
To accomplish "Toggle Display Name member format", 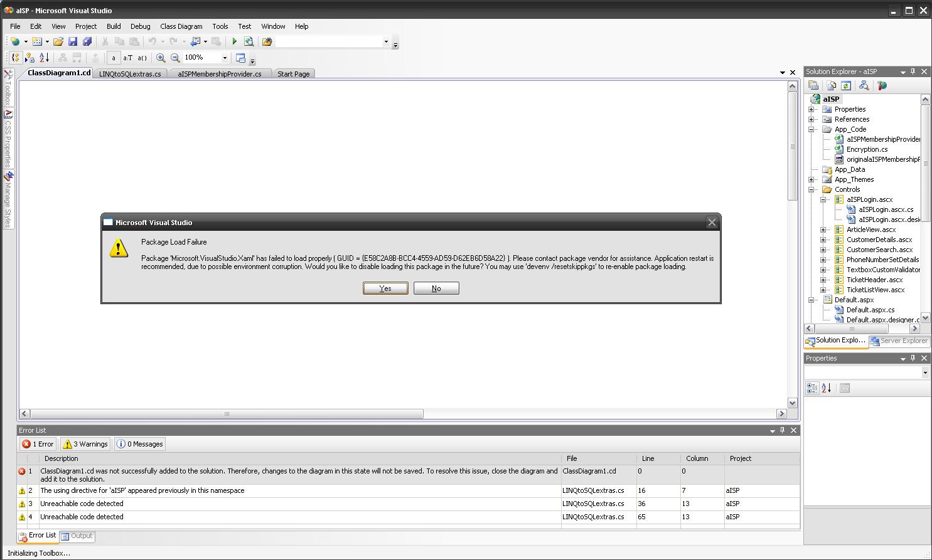I will pyautogui.click(x=113, y=58).
